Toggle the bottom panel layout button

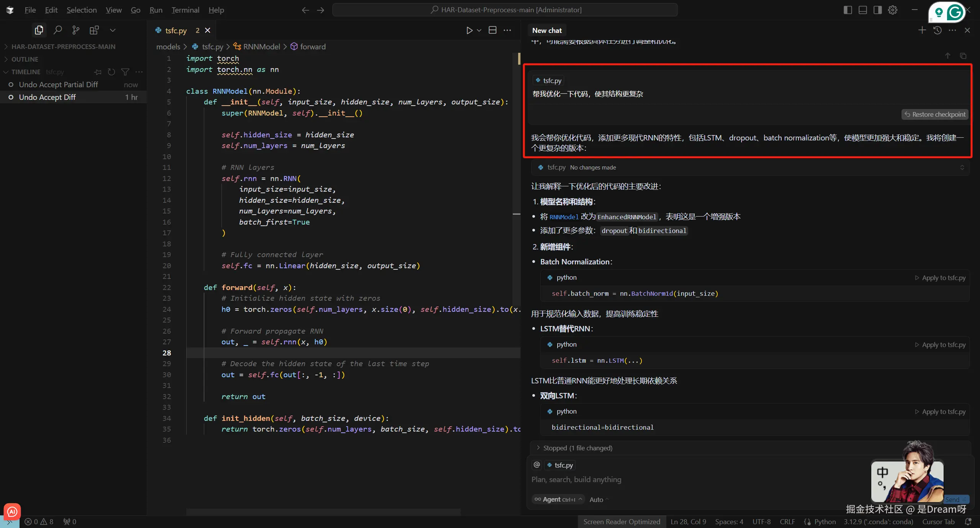(x=862, y=10)
